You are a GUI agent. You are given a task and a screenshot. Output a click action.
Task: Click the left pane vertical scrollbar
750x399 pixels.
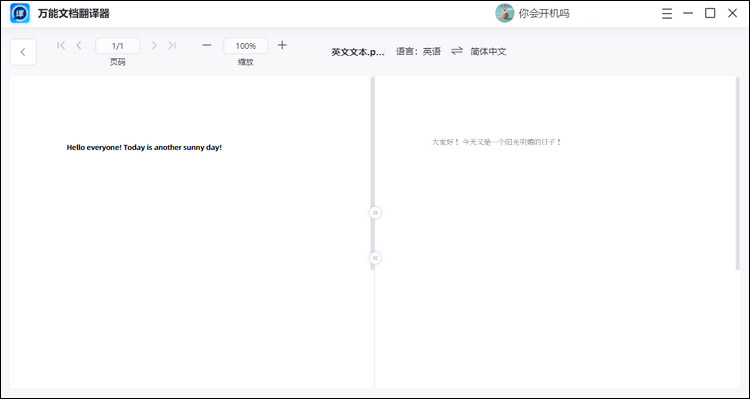[372, 173]
